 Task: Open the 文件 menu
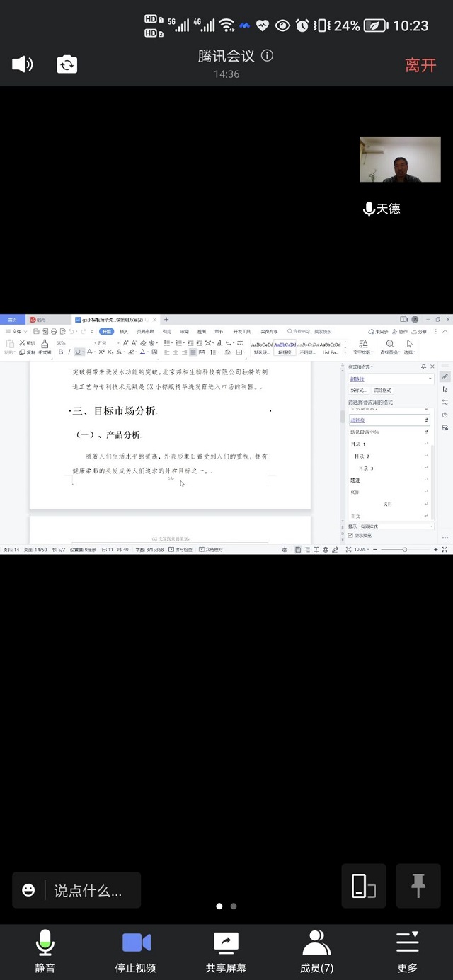[x=16, y=331]
